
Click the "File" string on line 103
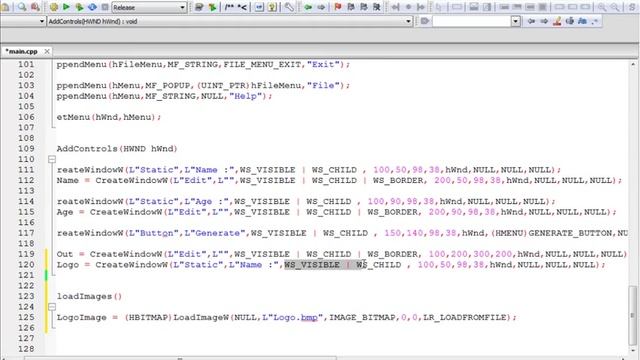(323, 86)
